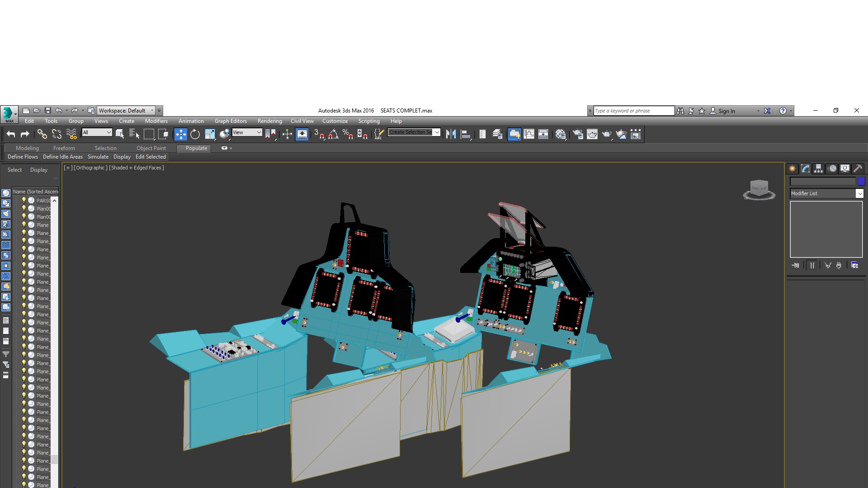Click the Select and Link tool
The width and height of the screenshot is (868, 488).
[x=42, y=134]
